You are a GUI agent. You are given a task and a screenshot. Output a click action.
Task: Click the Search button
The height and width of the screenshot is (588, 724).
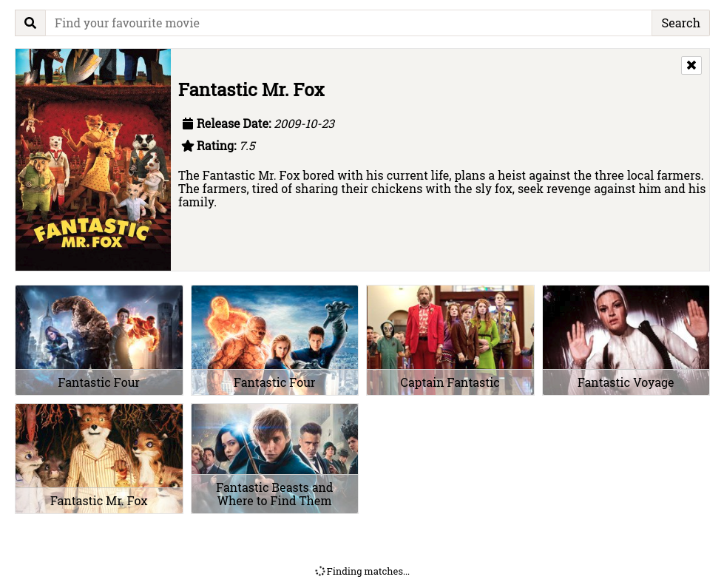(680, 23)
